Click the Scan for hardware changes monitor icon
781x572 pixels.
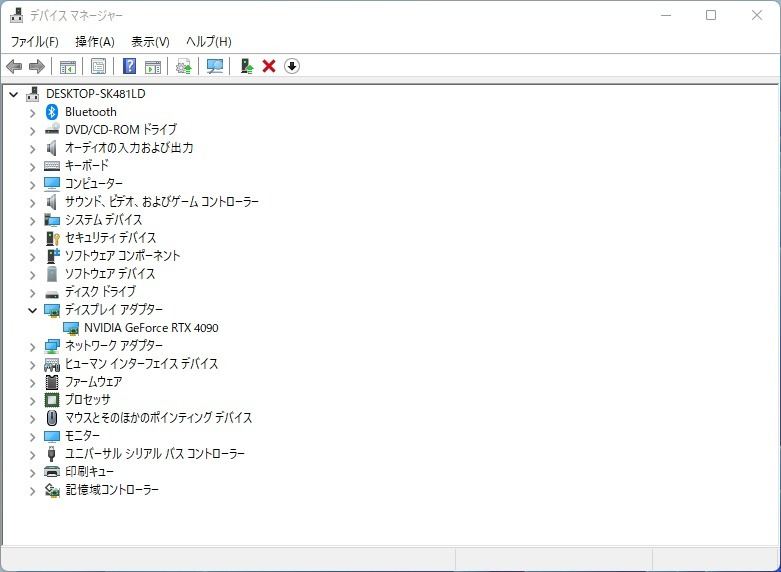tap(215, 66)
